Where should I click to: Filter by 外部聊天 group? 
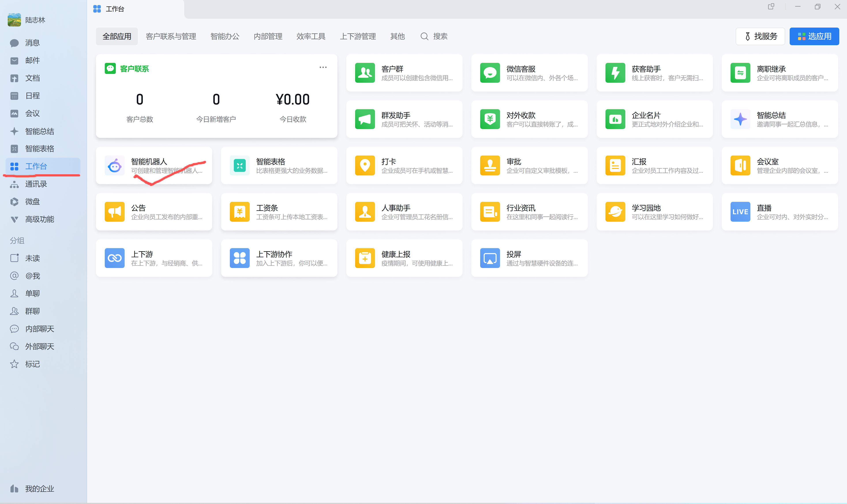click(x=43, y=347)
